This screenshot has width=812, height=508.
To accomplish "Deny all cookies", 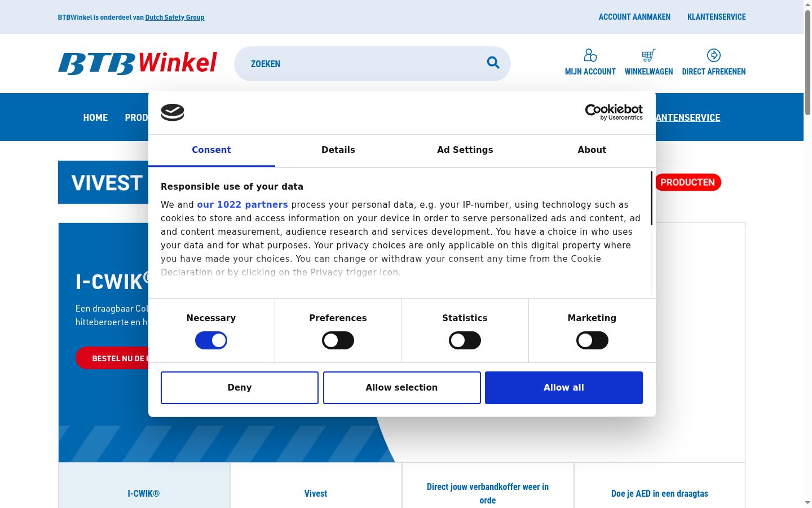I will coord(240,388).
